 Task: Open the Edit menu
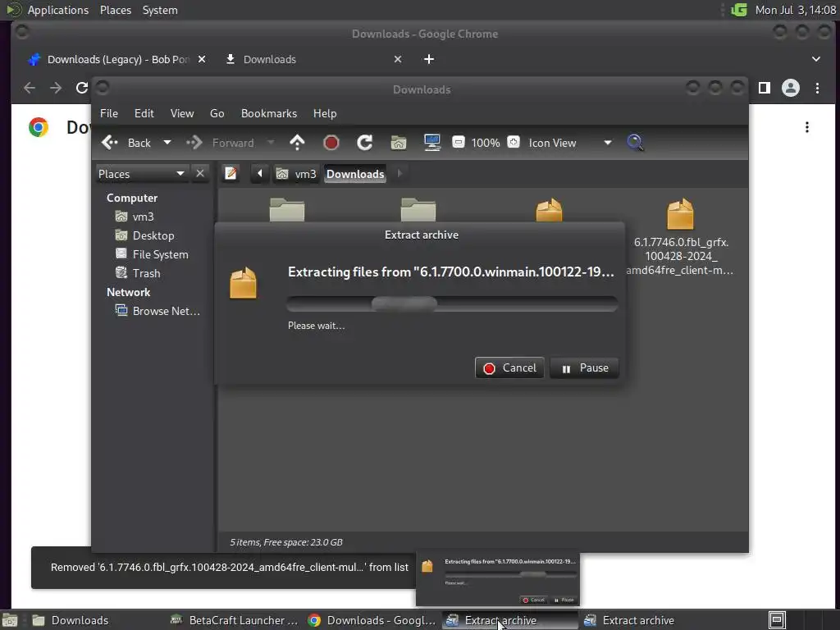click(144, 113)
